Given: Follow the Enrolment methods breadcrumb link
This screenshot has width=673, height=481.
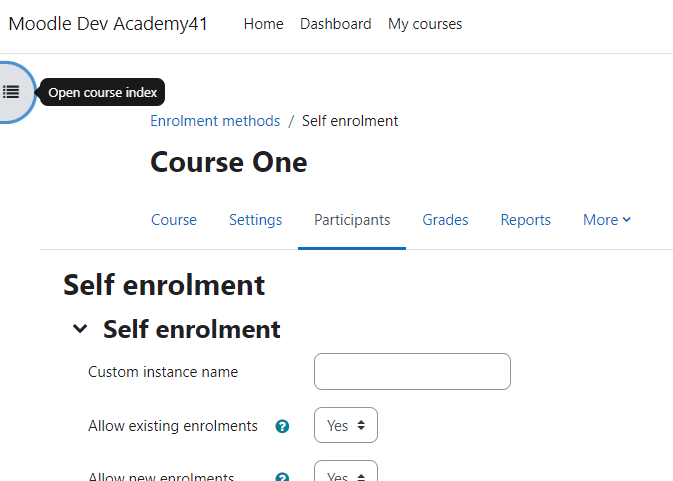Looking at the screenshot, I should 215,121.
